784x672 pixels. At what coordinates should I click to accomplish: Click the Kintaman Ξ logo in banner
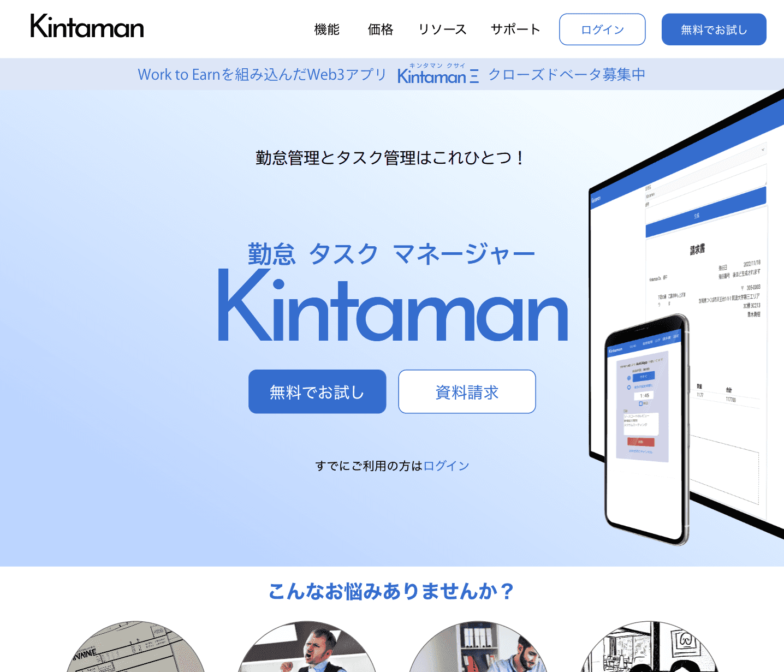(x=438, y=74)
